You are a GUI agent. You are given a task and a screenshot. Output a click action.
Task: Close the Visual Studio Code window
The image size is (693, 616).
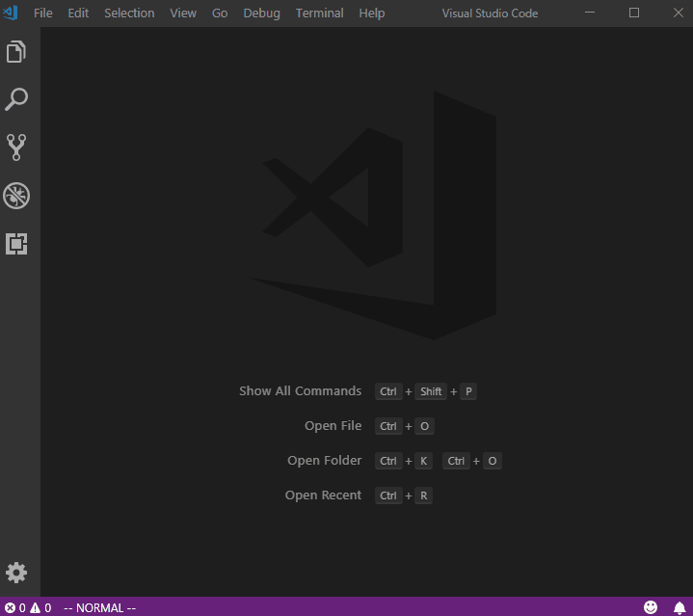coord(678,13)
